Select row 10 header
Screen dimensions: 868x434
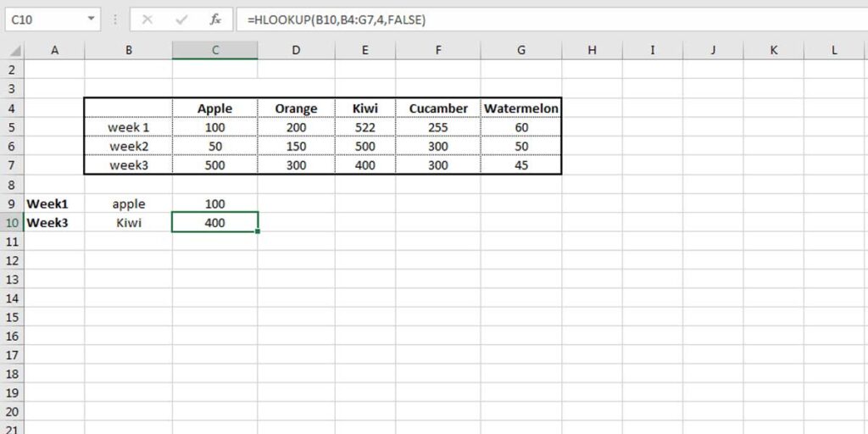click(14, 223)
